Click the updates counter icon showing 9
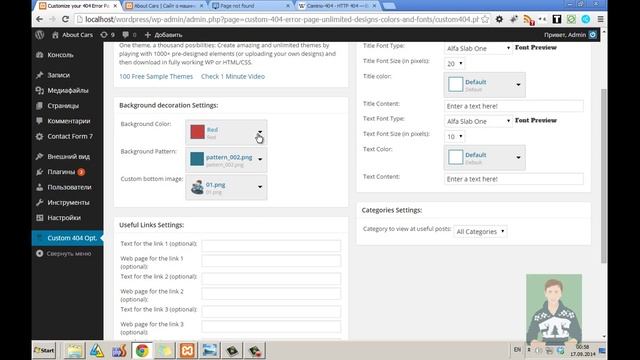The height and width of the screenshot is (360, 640). tap(107, 35)
